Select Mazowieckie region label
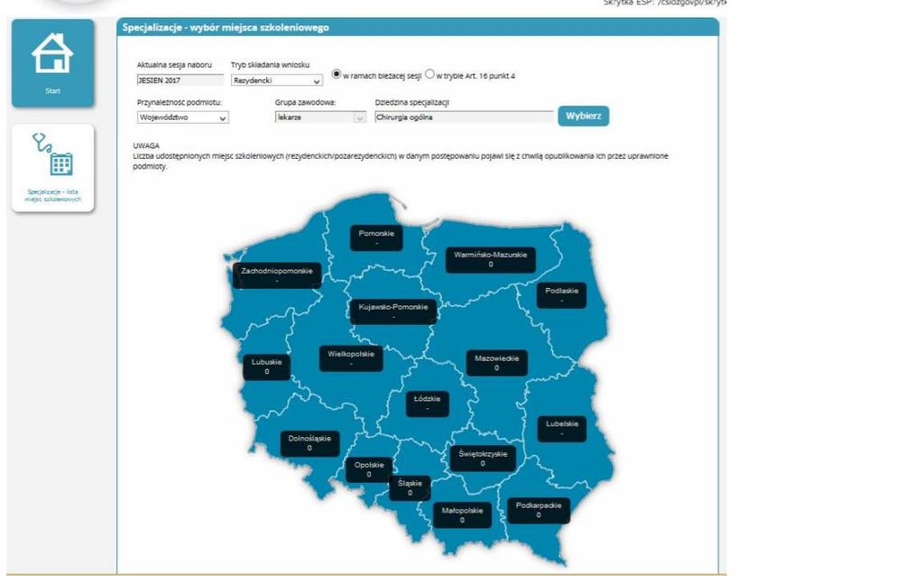Viewport: 924px width, 576px height. pyautogui.click(x=497, y=363)
